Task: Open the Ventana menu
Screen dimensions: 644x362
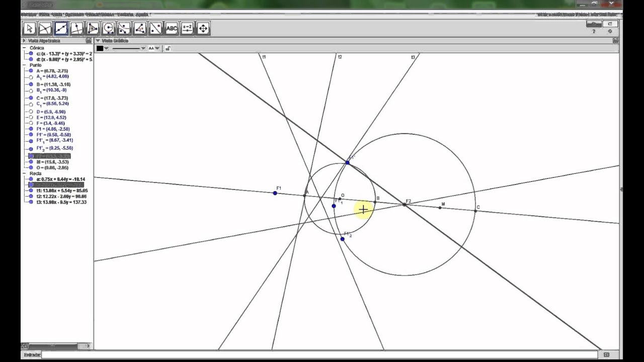Action: pos(126,15)
